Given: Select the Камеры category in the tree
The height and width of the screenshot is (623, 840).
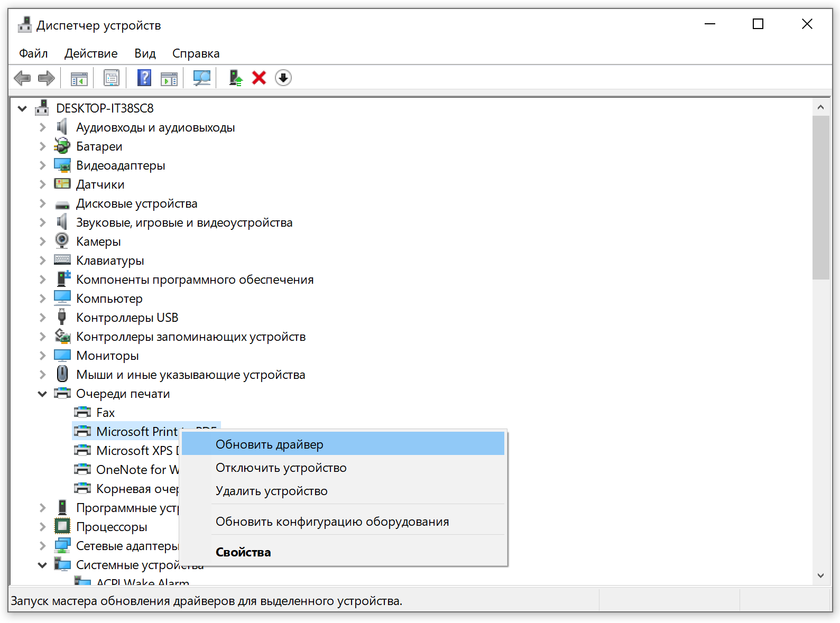Looking at the screenshot, I should tap(98, 241).
